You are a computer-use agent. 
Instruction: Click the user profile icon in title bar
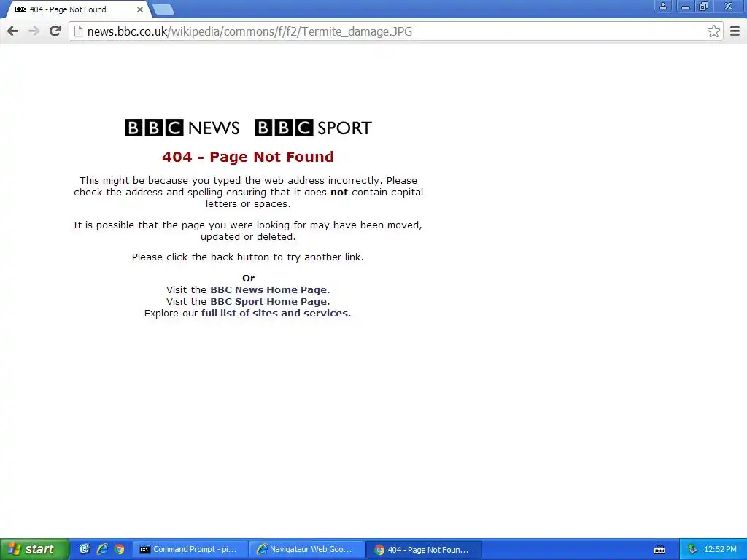[x=662, y=6]
